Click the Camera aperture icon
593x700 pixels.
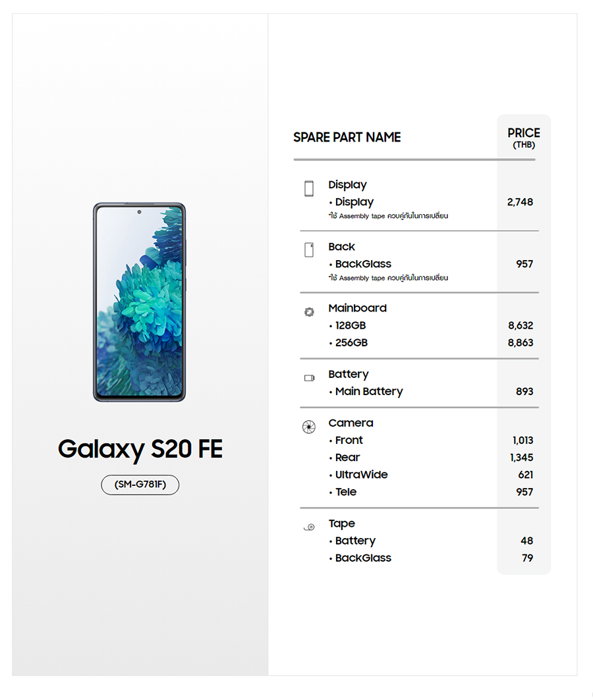[x=308, y=427]
